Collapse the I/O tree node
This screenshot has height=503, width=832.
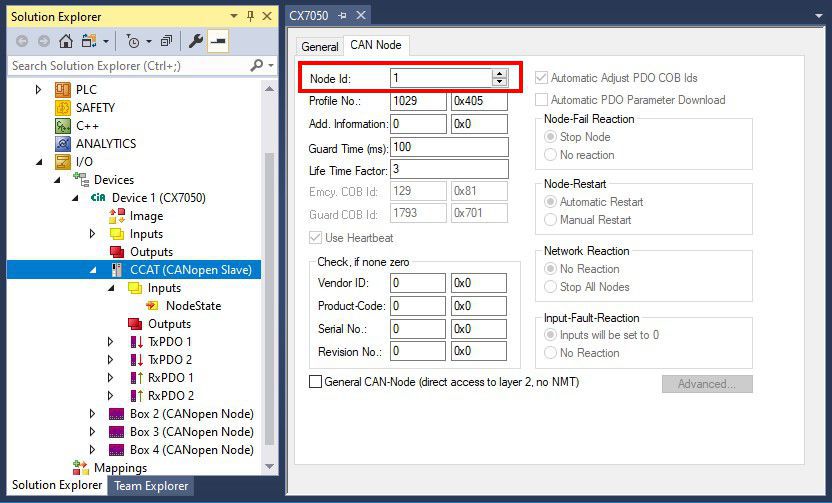pyautogui.click(x=39, y=162)
